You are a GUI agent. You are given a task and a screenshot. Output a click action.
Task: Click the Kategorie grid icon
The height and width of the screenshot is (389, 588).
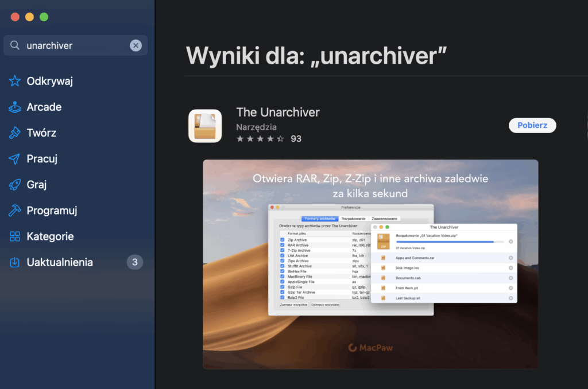(15, 236)
